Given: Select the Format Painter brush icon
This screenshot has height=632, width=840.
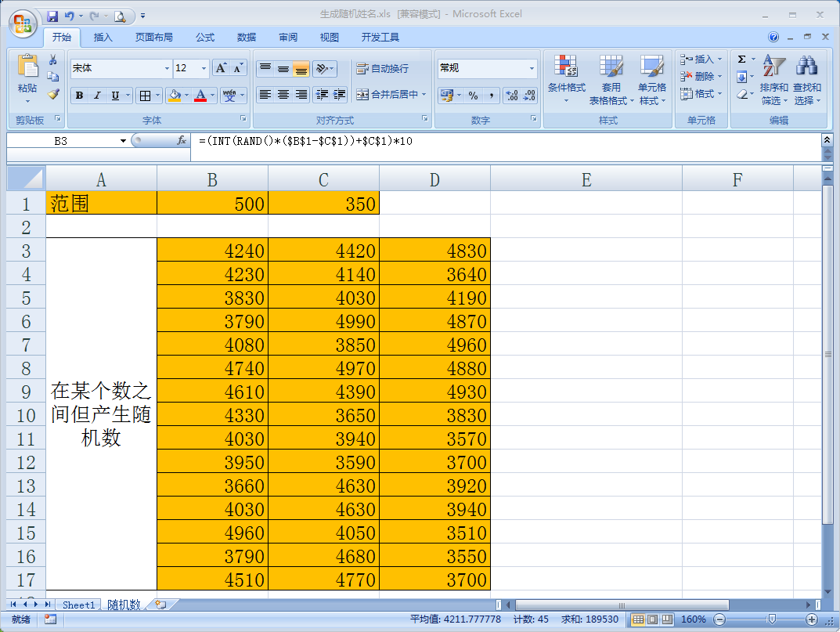Looking at the screenshot, I should tap(53, 94).
